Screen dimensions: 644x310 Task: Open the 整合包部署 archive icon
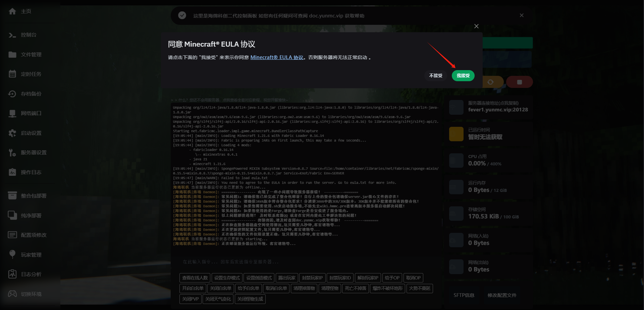(12, 196)
